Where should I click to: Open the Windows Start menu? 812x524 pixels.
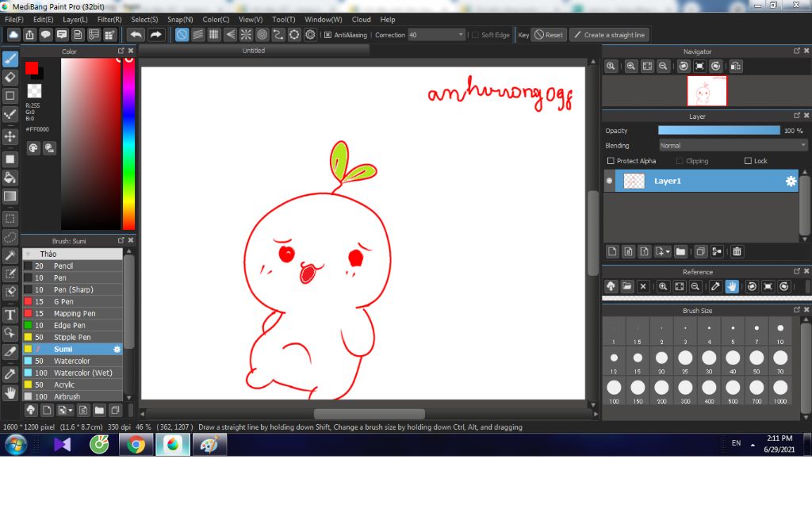16,445
